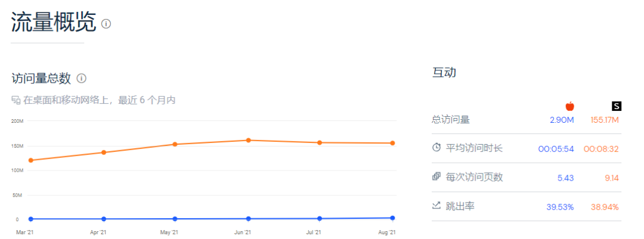Select the orange Apr '21 data point
This screenshot has height=239, width=644.
click(x=104, y=153)
